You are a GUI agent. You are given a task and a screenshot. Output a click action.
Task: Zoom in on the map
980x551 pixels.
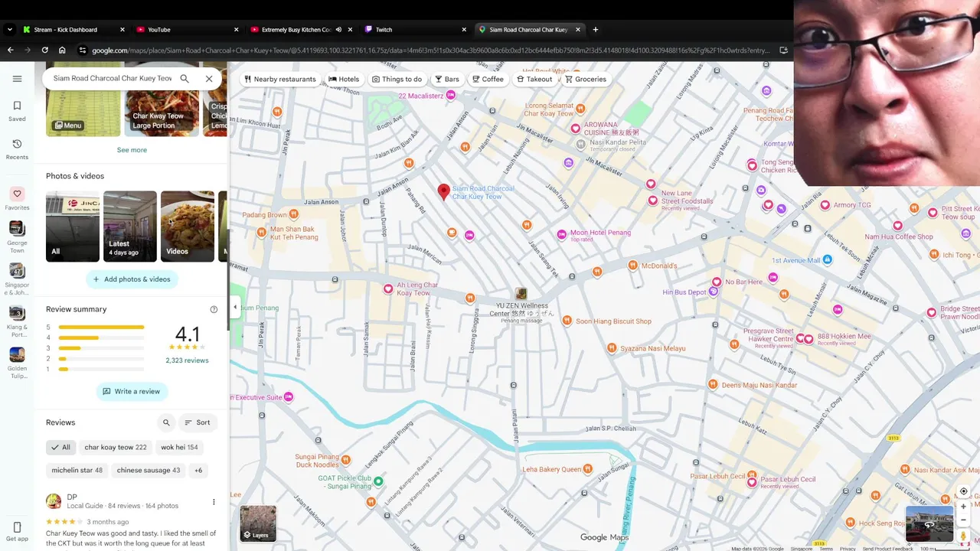pyautogui.click(x=963, y=507)
